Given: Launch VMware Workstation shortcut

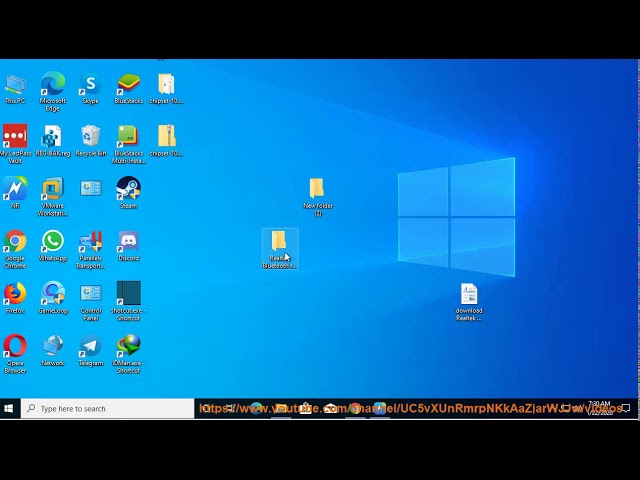Looking at the screenshot, I should pyautogui.click(x=53, y=196).
